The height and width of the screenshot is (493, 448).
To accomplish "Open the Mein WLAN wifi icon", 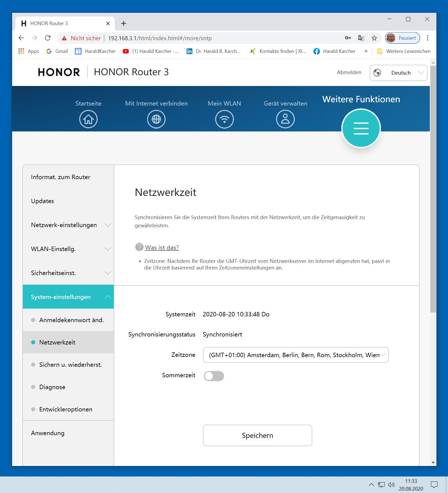I will tap(224, 119).
